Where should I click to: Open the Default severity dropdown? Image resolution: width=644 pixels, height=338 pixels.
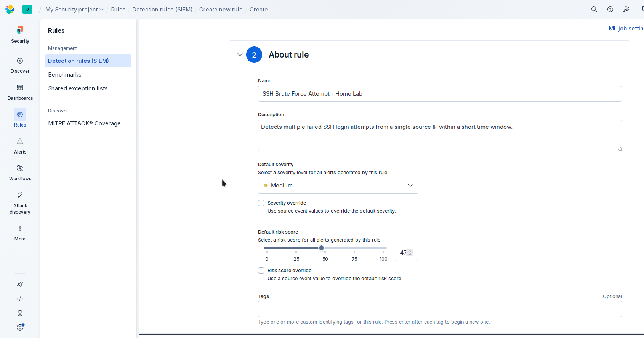(338, 186)
